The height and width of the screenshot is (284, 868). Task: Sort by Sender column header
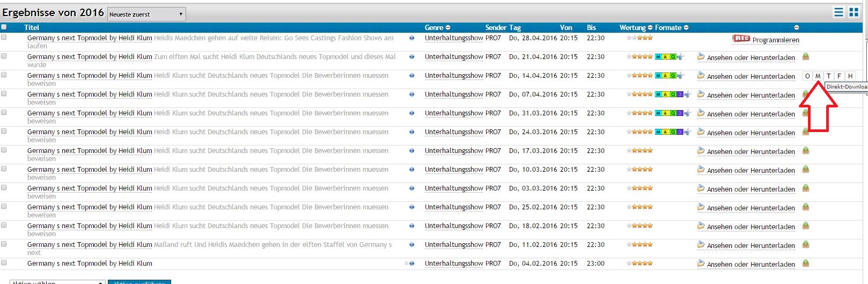point(496,27)
